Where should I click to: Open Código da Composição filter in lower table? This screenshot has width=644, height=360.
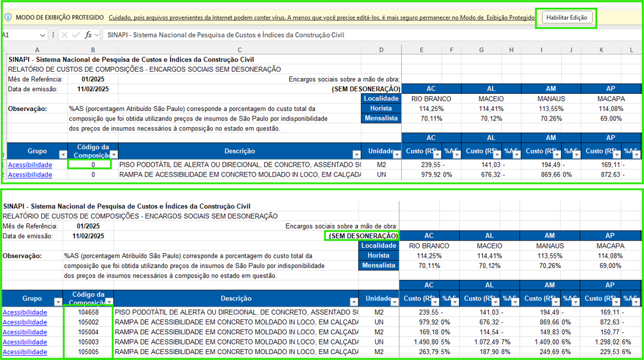(x=109, y=302)
